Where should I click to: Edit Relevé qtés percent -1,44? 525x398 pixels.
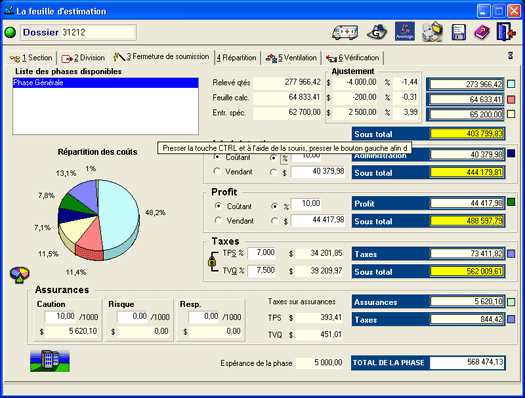[x=405, y=82]
